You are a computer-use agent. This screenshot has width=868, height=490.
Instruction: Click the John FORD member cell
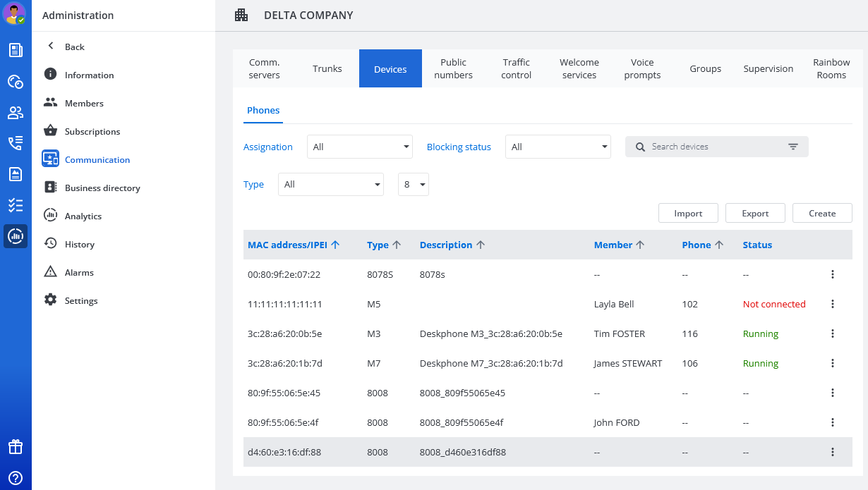click(x=617, y=423)
